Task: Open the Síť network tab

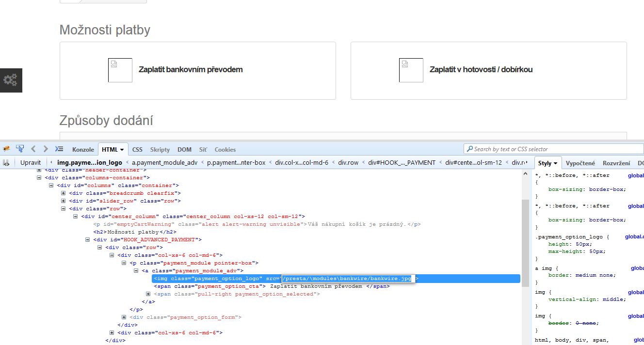Action: click(203, 149)
